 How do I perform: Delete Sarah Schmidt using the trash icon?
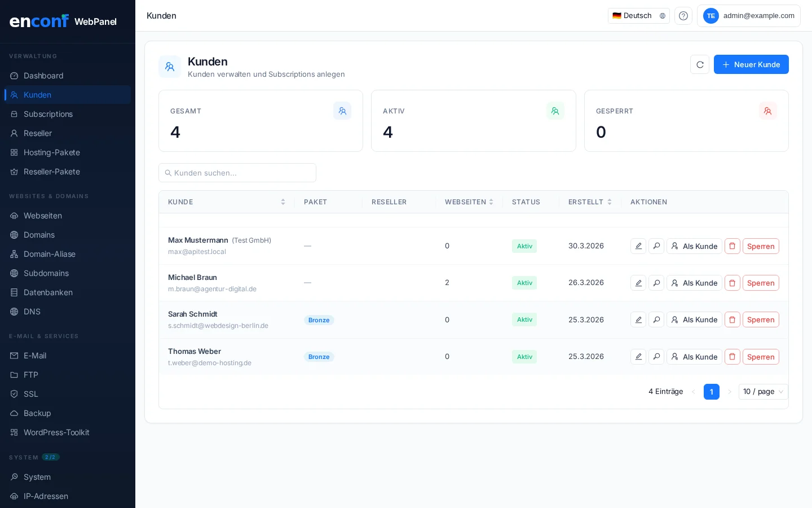pos(732,319)
